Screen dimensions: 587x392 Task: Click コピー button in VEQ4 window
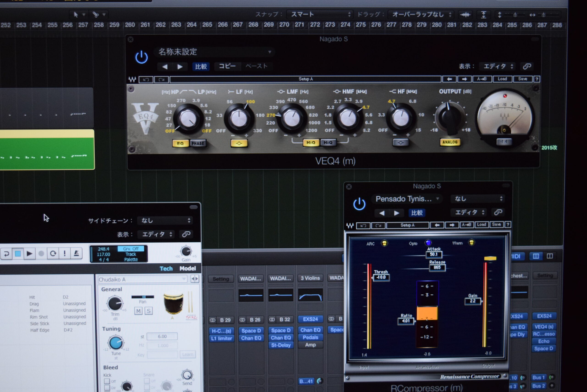click(x=227, y=66)
